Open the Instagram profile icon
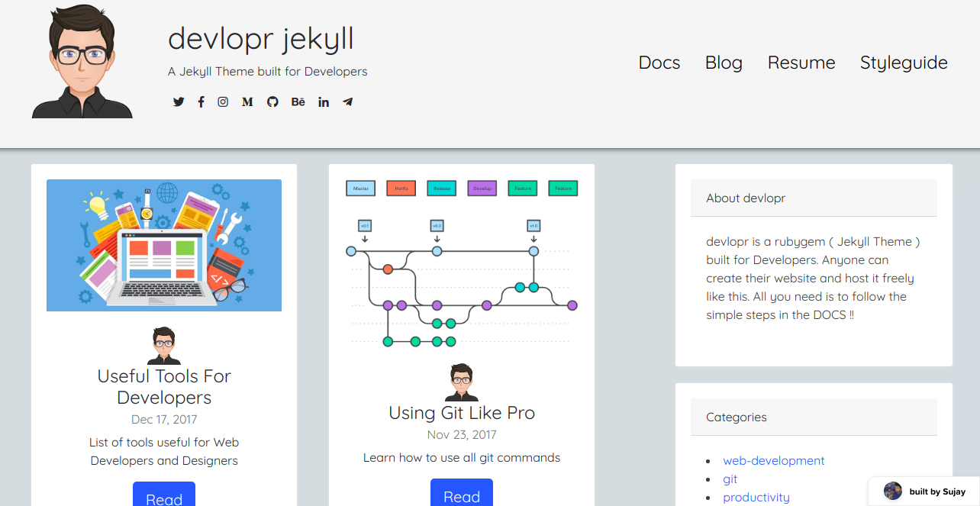The image size is (980, 506). (222, 102)
